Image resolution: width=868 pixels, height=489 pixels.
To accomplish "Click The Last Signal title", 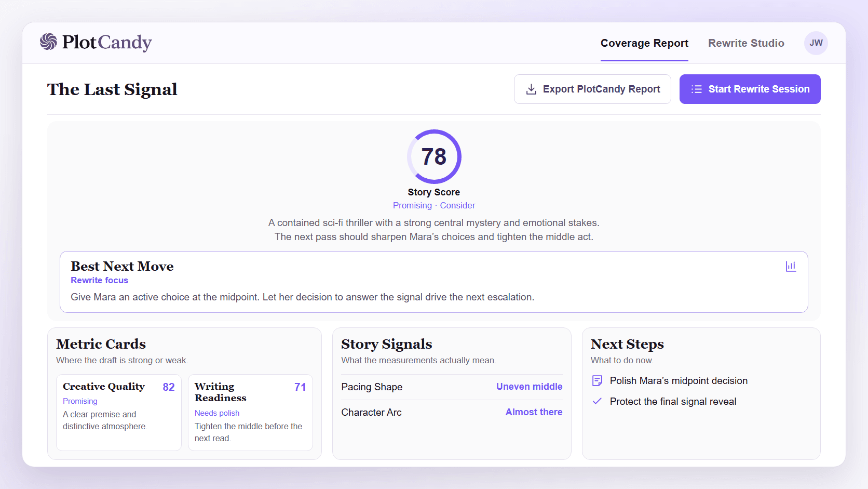I will 112,89.
